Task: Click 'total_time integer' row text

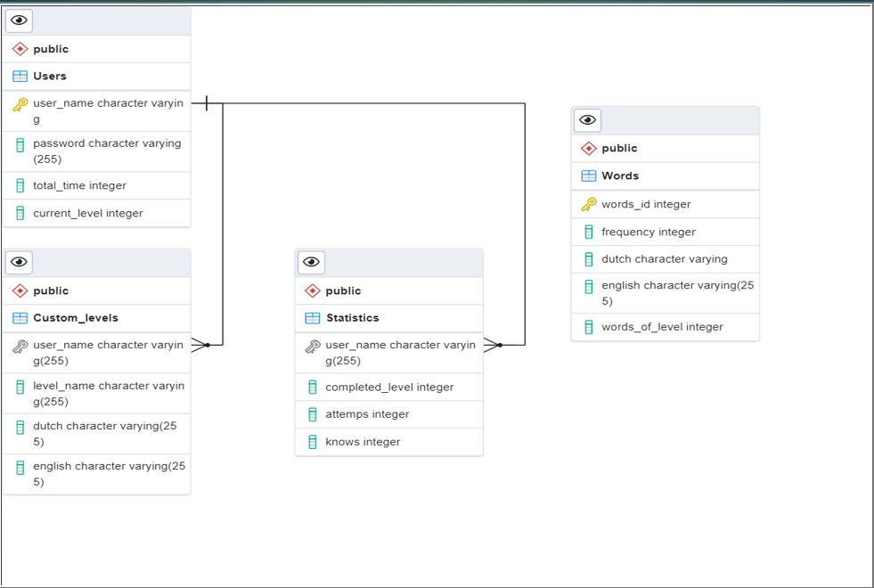Action: click(79, 185)
